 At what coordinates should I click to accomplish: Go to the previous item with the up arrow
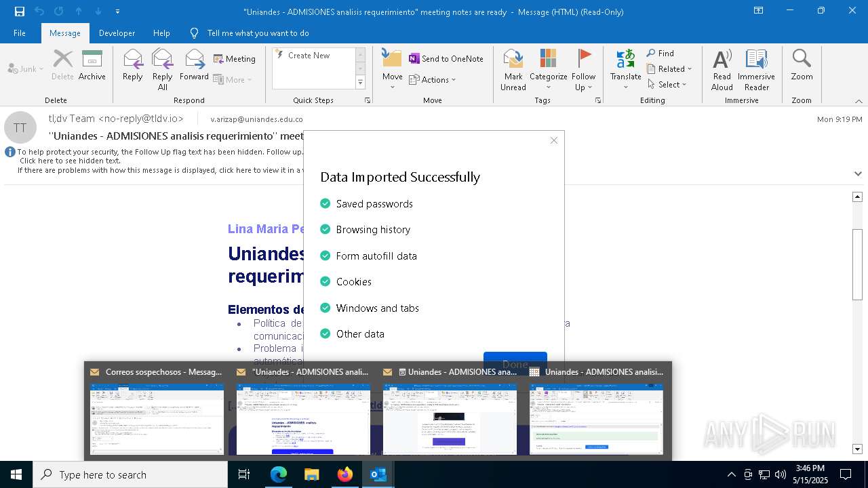(x=79, y=11)
